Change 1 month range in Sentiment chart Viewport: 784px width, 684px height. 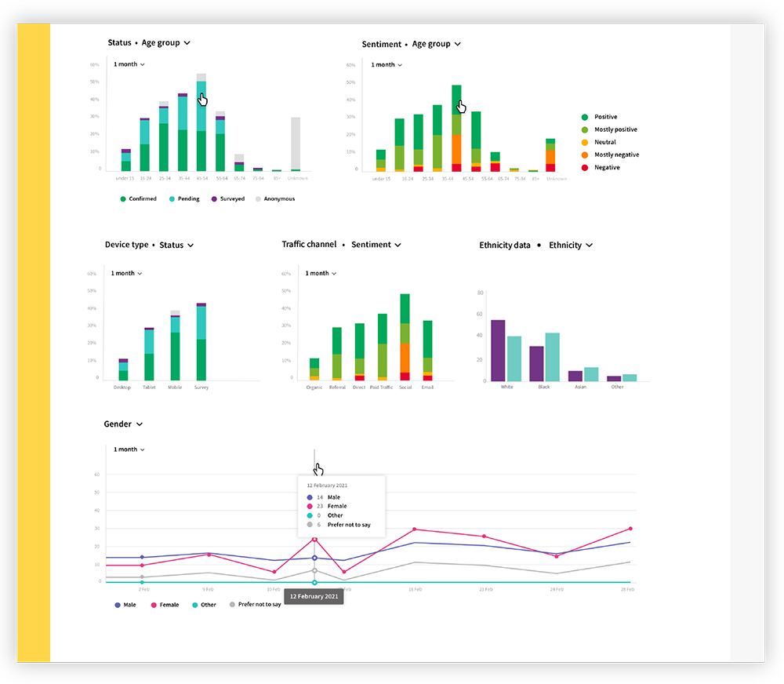(387, 64)
